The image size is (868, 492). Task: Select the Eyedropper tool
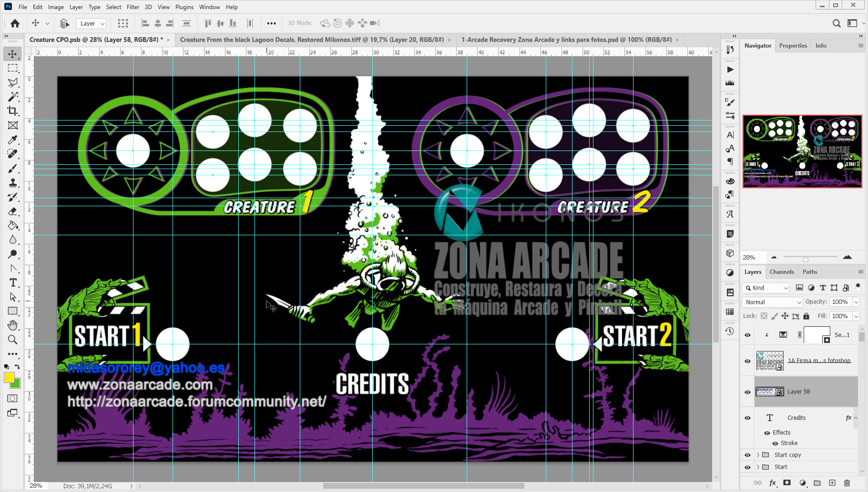point(12,140)
